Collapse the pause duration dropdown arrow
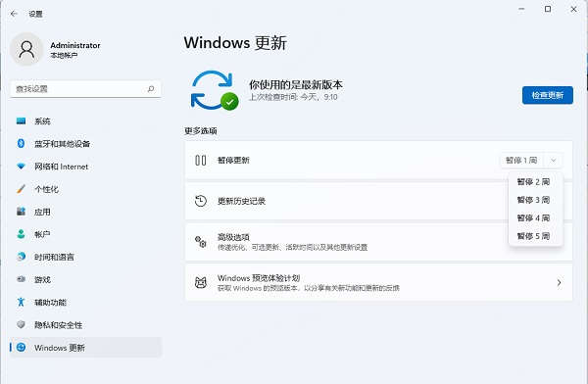 553,161
